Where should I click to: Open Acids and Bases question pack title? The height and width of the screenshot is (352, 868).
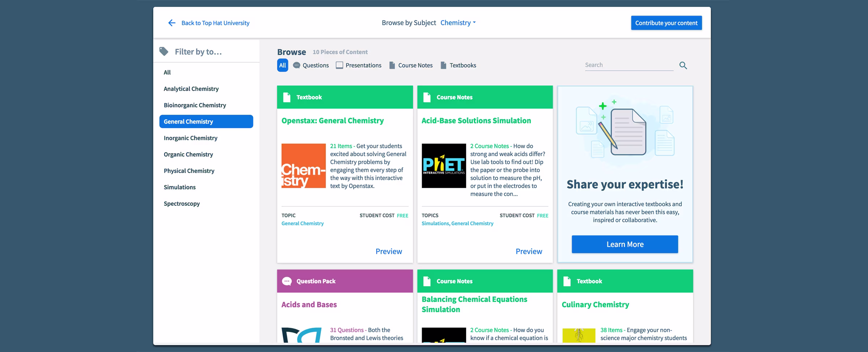309,305
